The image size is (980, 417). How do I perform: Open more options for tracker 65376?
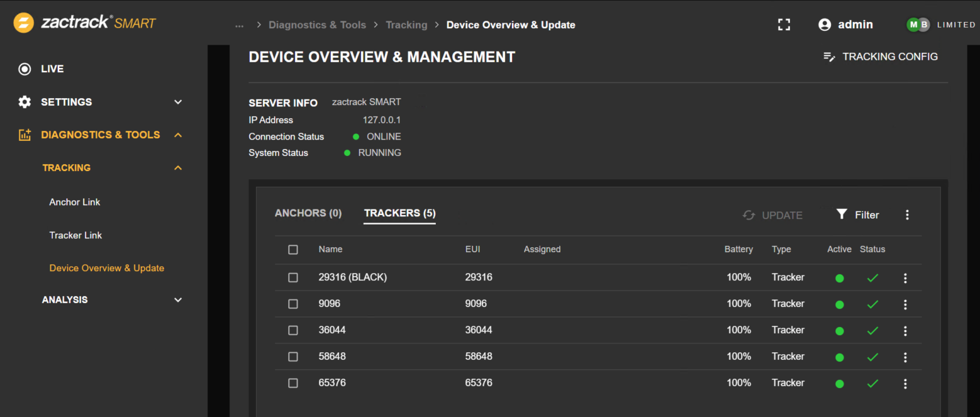(905, 384)
